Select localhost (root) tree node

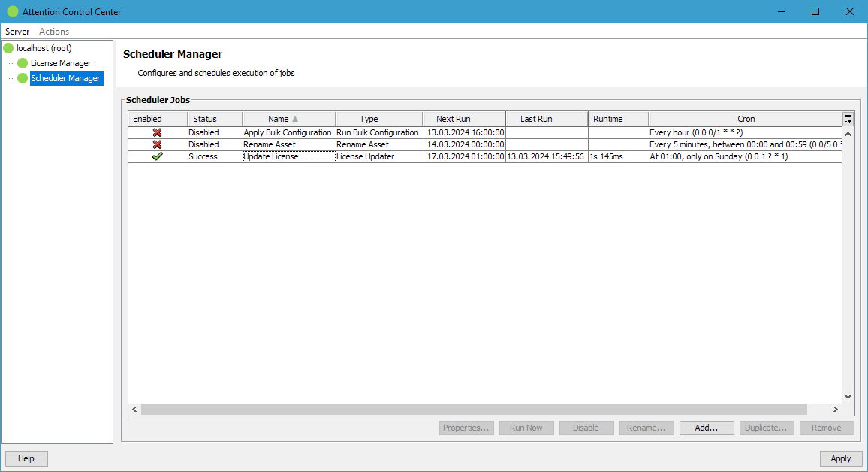44,48
